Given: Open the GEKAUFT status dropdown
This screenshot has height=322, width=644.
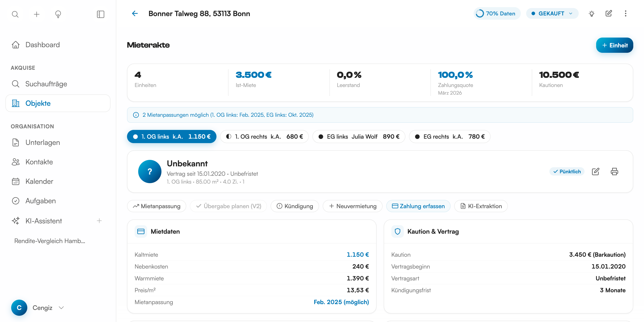Looking at the screenshot, I should click(552, 13).
